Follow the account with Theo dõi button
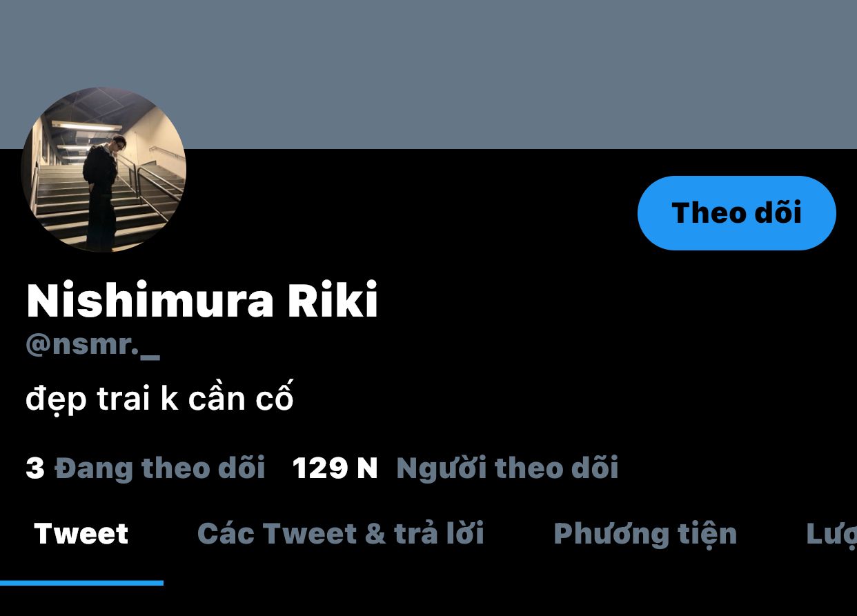This screenshot has width=857, height=616. click(x=736, y=212)
